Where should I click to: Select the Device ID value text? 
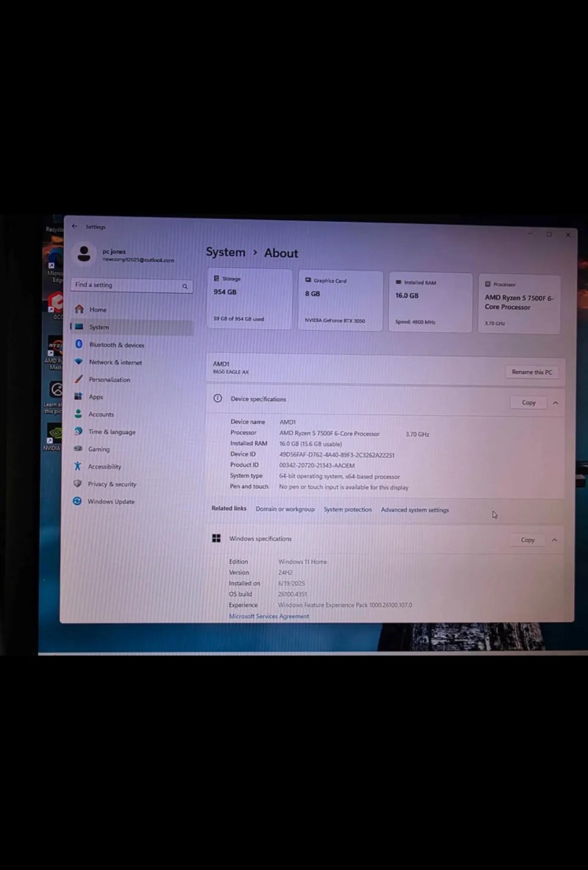point(337,455)
